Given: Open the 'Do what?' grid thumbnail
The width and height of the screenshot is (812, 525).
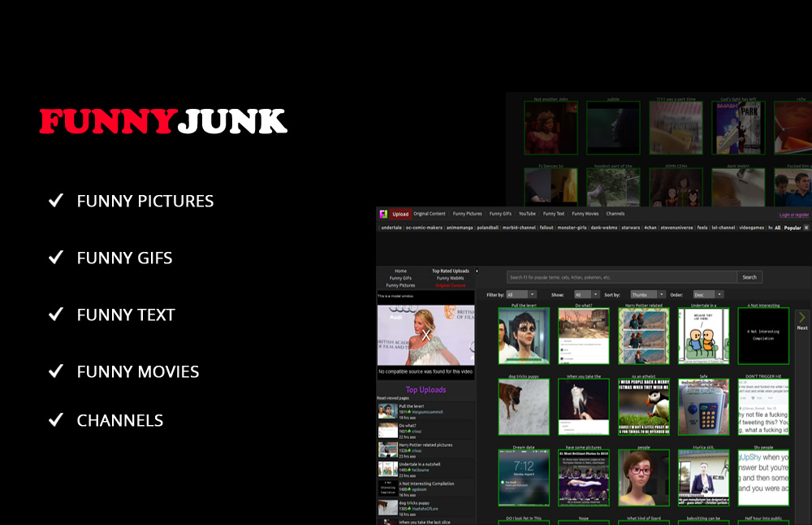Looking at the screenshot, I should [584, 336].
